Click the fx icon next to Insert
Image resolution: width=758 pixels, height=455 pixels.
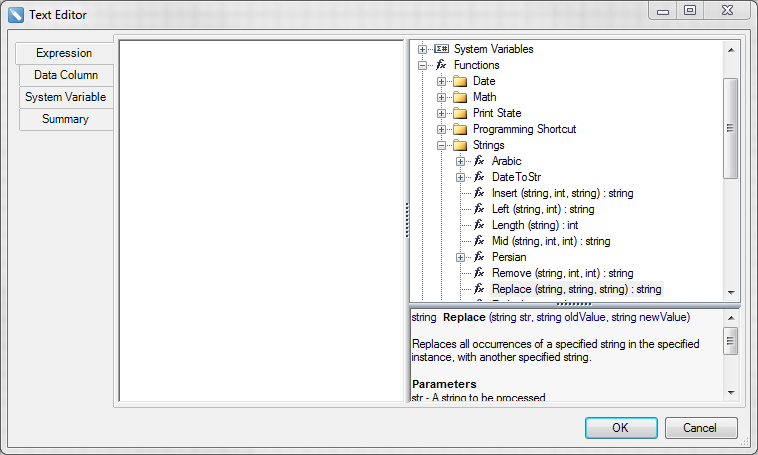pyautogui.click(x=479, y=193)
